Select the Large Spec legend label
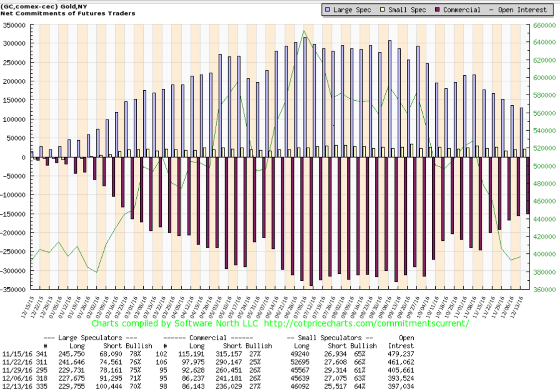Screen dimensions: 560x392 coord(353,10)
